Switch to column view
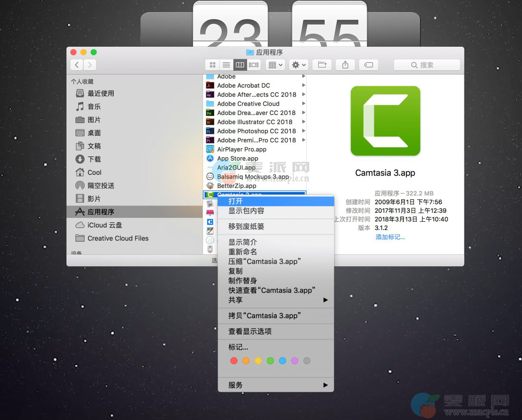522x420 pixels. click(240, 65)
